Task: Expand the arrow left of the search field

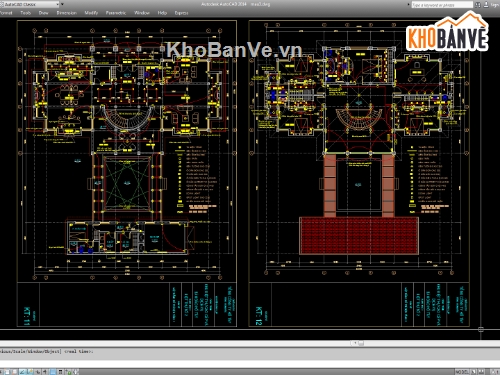Action: coord(409,5)
